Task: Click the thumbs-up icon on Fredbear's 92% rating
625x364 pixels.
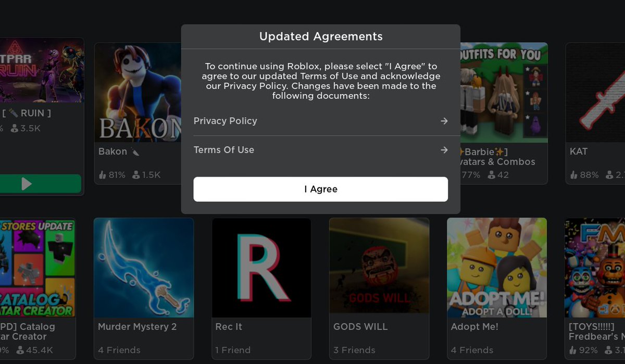Action: [574, 350]
